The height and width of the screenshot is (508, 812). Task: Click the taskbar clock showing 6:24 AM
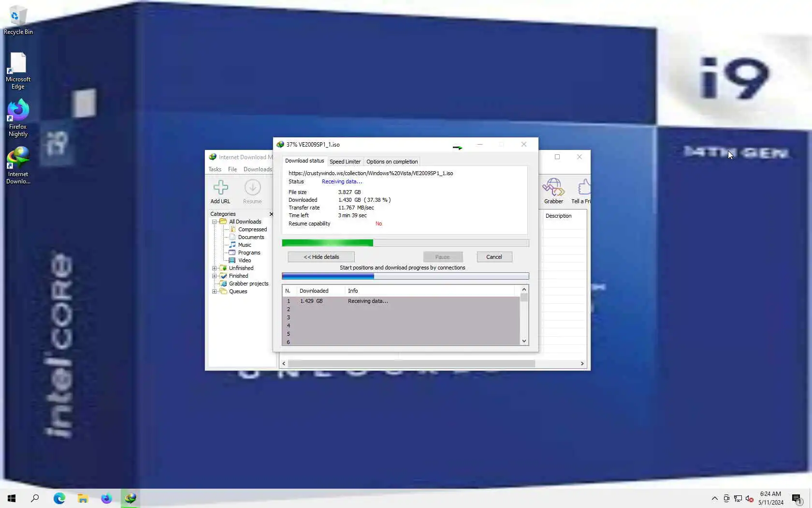point(770,498)
